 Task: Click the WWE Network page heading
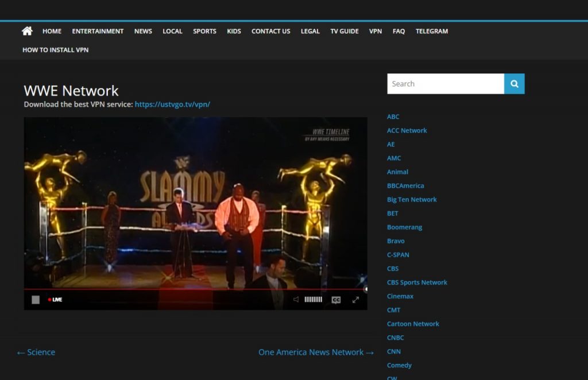(x=71, y=91)
